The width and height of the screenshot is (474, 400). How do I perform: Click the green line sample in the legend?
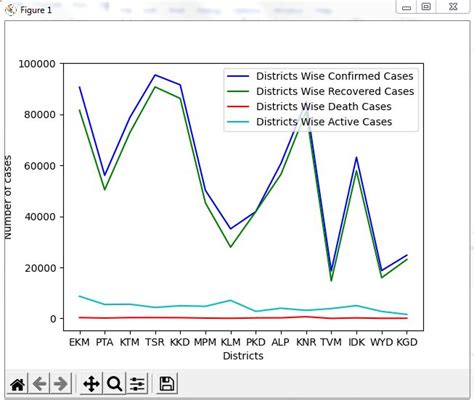coord(238,91)
